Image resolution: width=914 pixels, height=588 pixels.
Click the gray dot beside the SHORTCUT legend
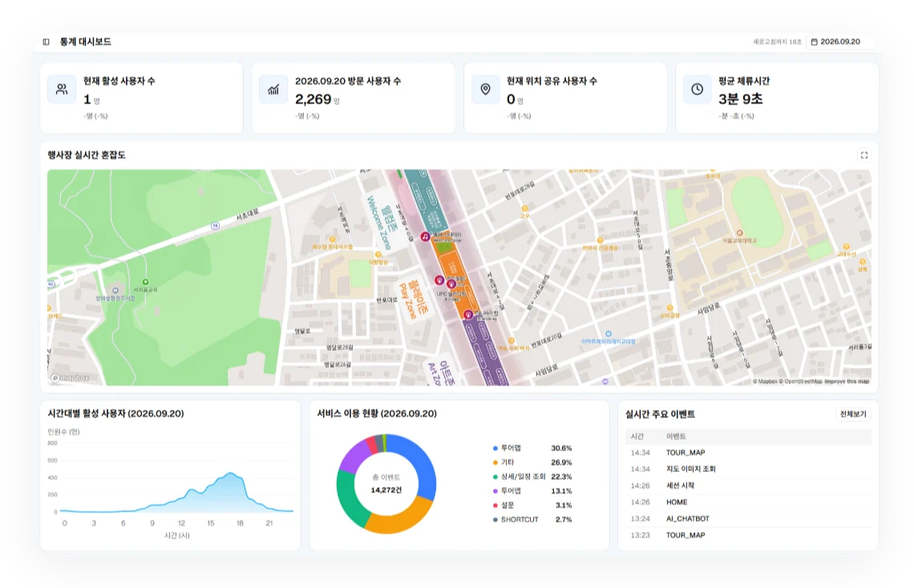[495, 519]
